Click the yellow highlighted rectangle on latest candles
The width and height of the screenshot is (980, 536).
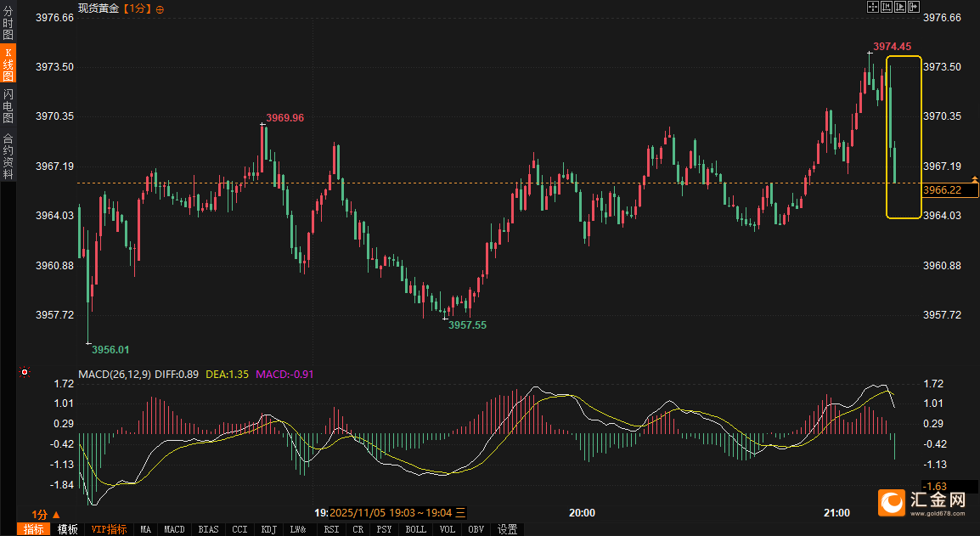pos(904,137)
